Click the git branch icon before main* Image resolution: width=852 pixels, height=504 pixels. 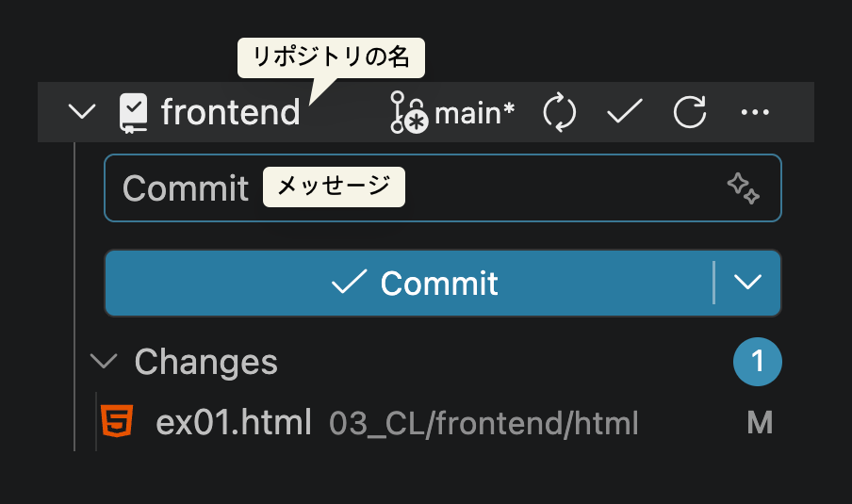409,112
